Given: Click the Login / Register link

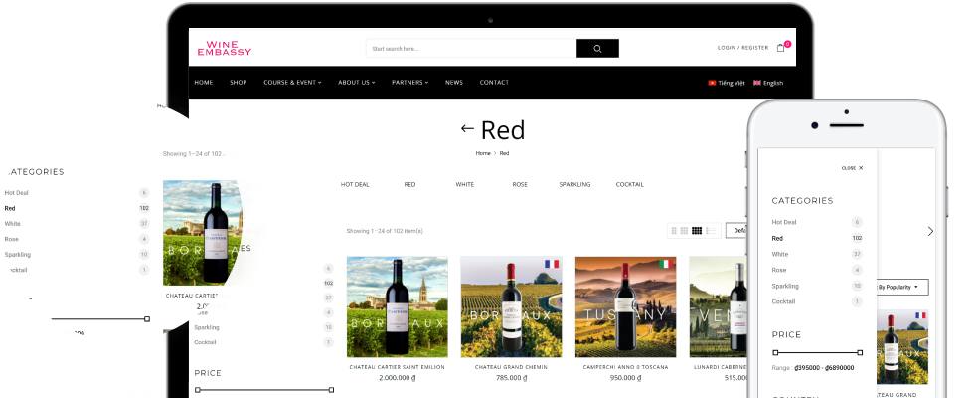Looking at the screenshot, I should click(742, 48).
